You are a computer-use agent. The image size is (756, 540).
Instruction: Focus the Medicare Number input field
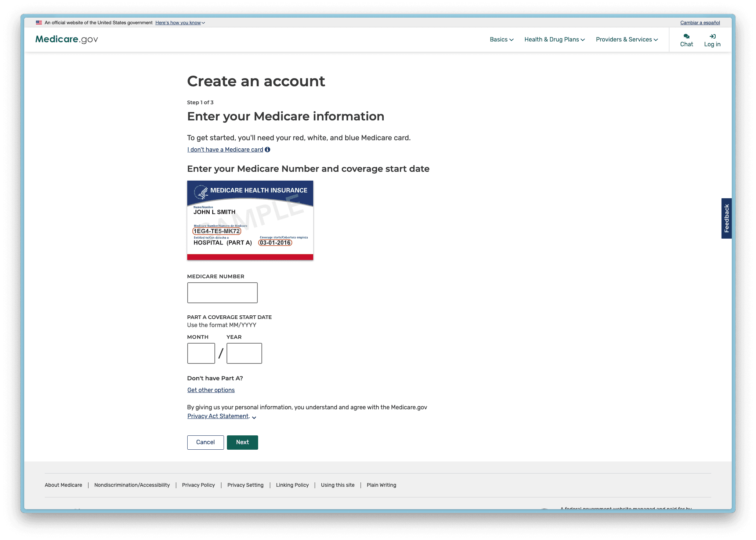click(x=222, y=293)
